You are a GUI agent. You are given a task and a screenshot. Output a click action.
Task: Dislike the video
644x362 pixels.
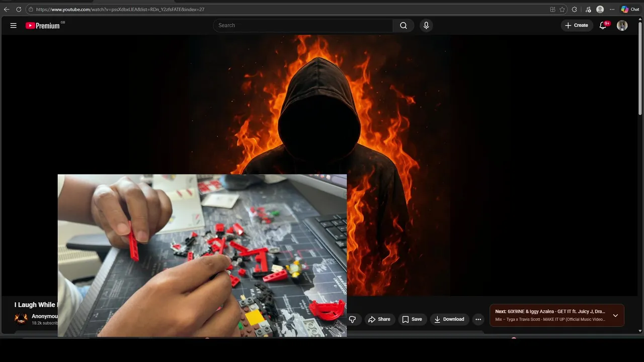point(352,319)
